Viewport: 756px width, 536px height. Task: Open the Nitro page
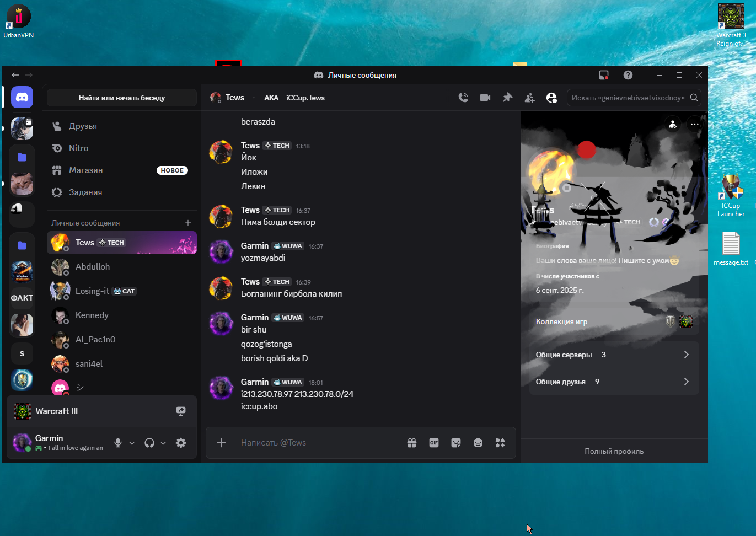[121, 148]
